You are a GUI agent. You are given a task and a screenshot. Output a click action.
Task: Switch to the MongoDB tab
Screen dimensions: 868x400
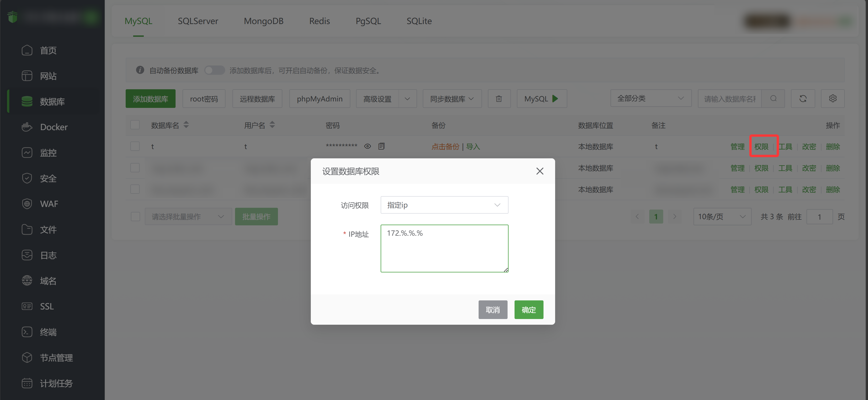[263, 21]
